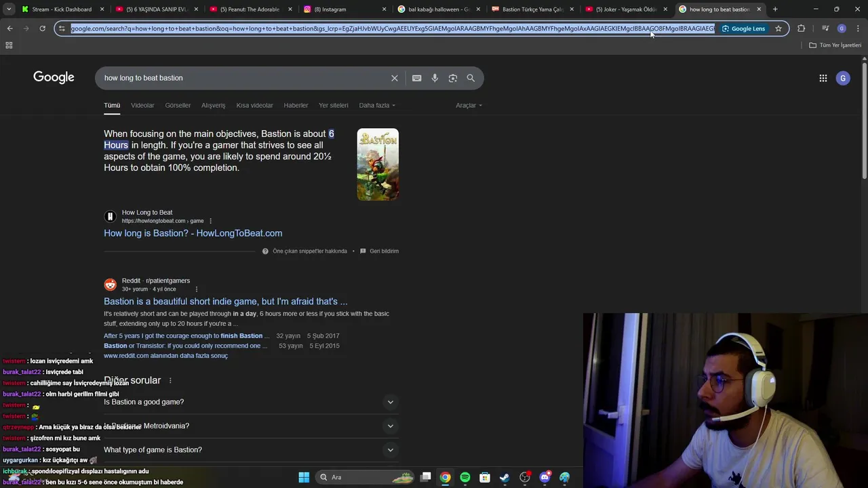Image resolution: width=868 pixels, height=488 pixels.
Task: Switch to the Görseller search tab
Action: pyautogui.click(x=178, y=105)
